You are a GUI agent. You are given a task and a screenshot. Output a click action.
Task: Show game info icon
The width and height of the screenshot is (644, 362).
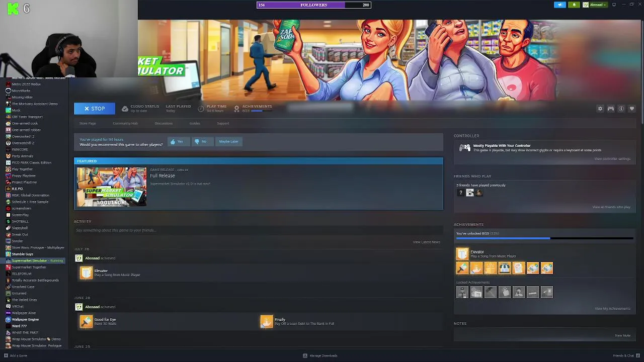(x=621, y=109)
